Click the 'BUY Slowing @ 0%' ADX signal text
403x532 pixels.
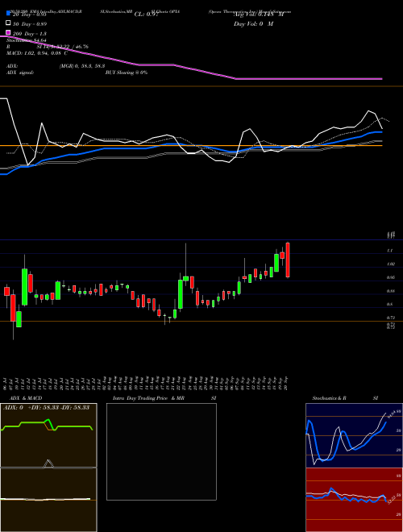127,73
